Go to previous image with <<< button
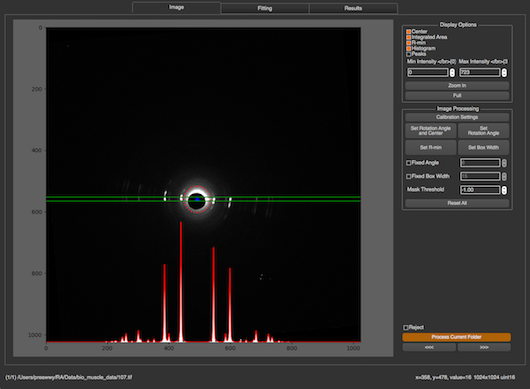The image size is (530, 389). (x=429, y=347)
